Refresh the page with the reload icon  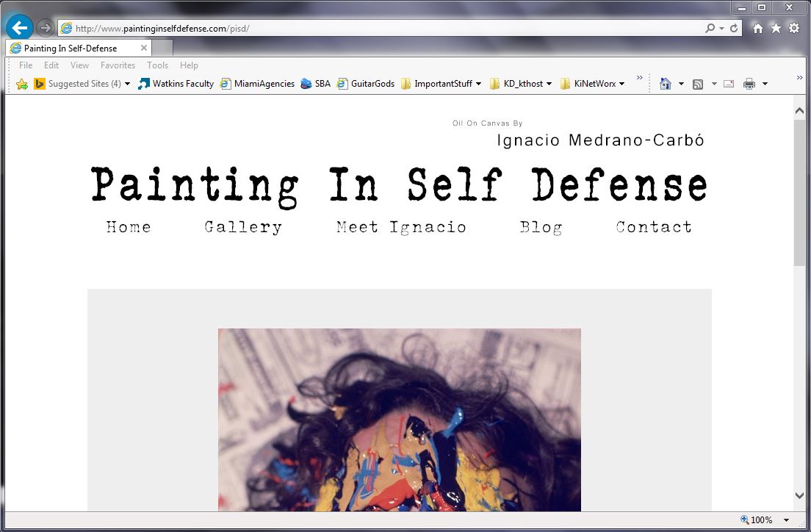point(734,28)
